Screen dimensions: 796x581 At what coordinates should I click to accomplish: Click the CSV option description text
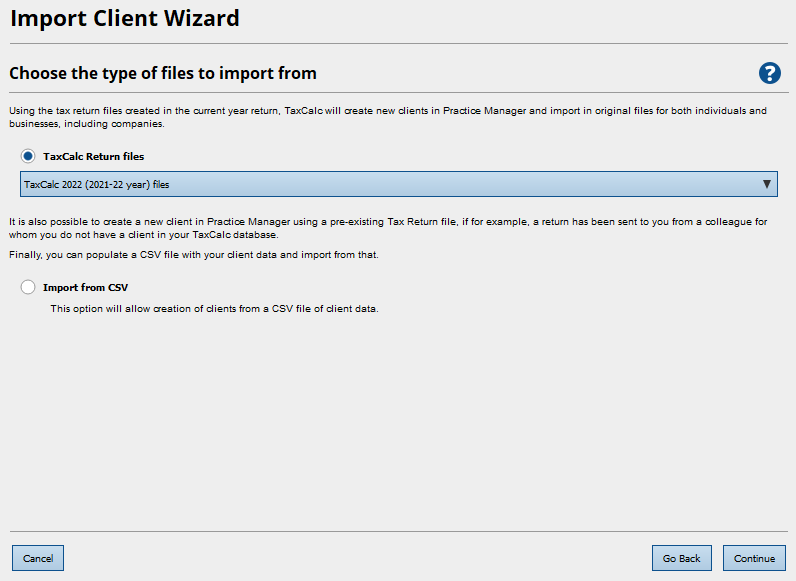(x=214, y=308)
